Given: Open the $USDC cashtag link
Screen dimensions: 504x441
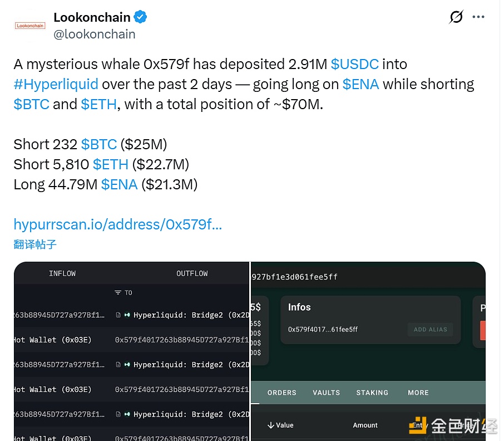Looking at the screenshot, I should click(354, 64).
